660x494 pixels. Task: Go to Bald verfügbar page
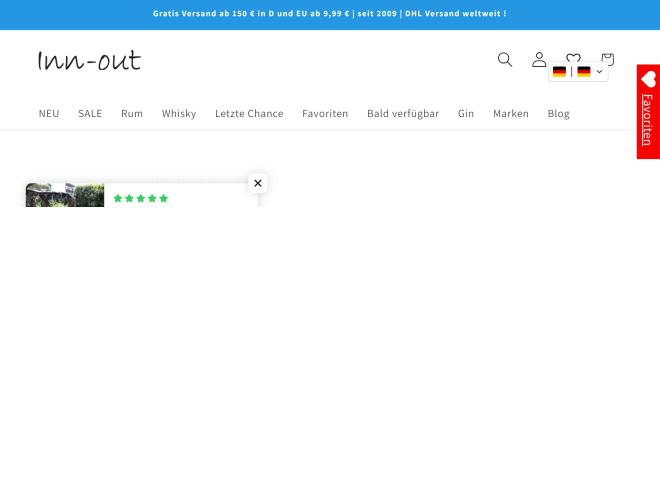tap(403, 114)
